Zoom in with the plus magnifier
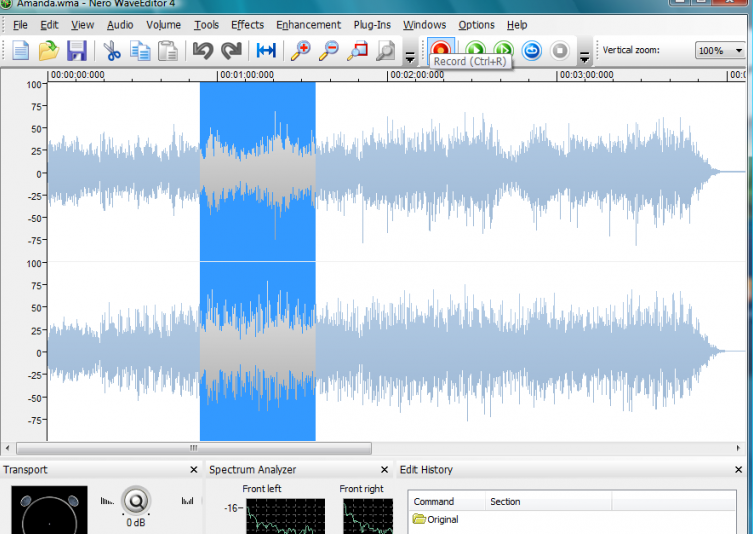753x534 pixels. click(x=301, y=50)
